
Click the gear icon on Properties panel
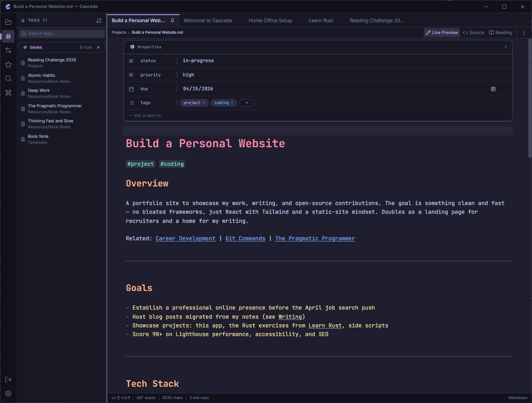(132, 47)
